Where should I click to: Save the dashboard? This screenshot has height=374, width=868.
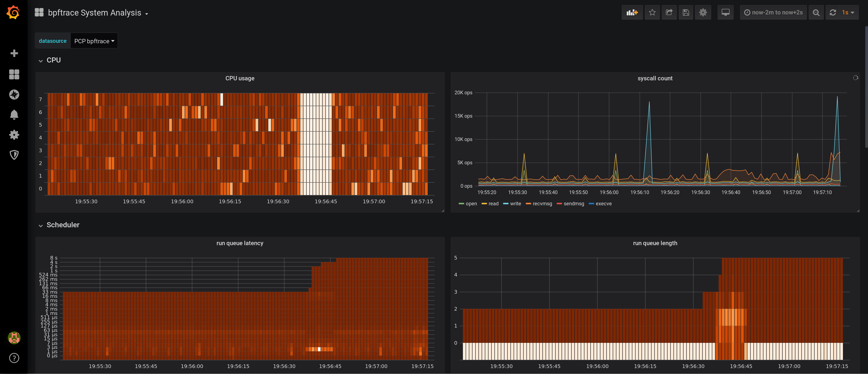click(686, 12)
